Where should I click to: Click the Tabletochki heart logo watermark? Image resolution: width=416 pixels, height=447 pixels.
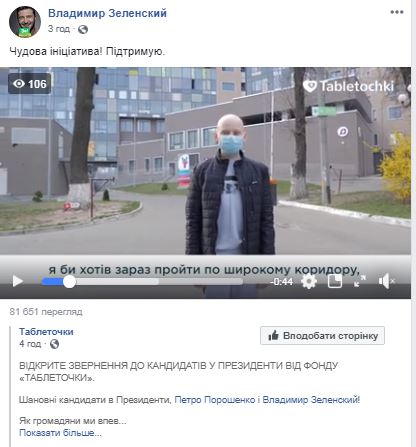tap(348, 86)
